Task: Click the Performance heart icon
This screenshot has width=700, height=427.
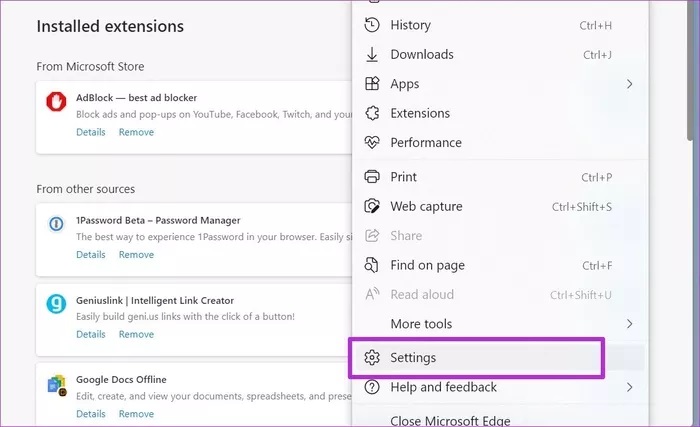Action: coord(372,143)
